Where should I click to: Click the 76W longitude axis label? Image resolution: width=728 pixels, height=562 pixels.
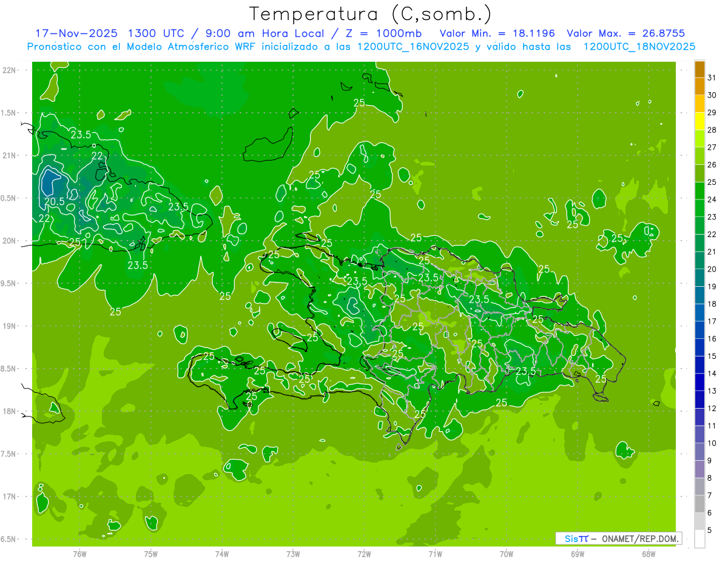click(79, 554)
